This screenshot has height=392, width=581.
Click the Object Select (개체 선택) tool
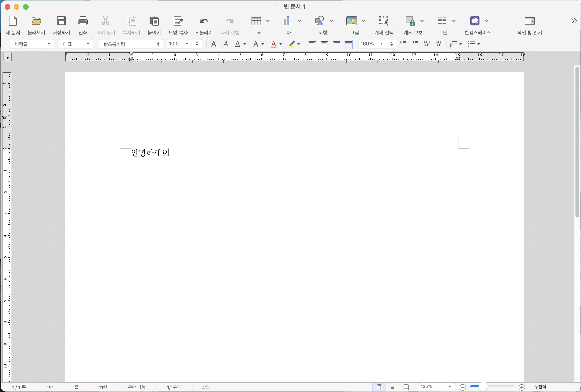click(x=383, y=21)
